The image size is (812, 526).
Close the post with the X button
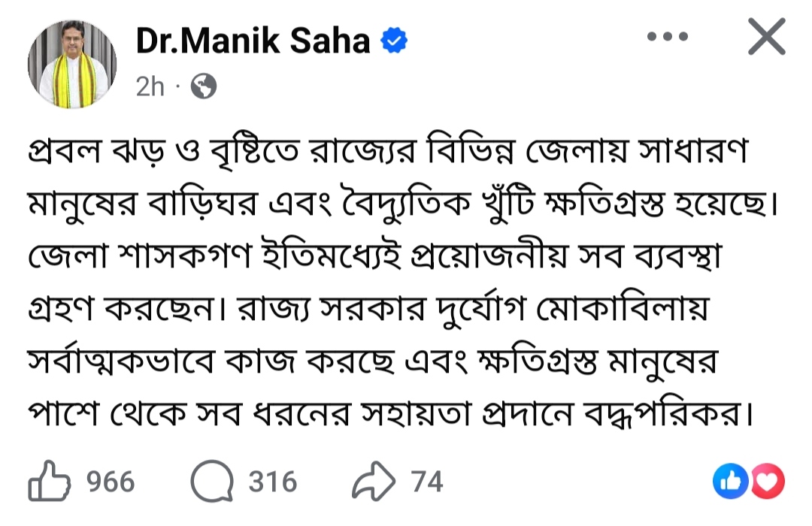[766, 38]
